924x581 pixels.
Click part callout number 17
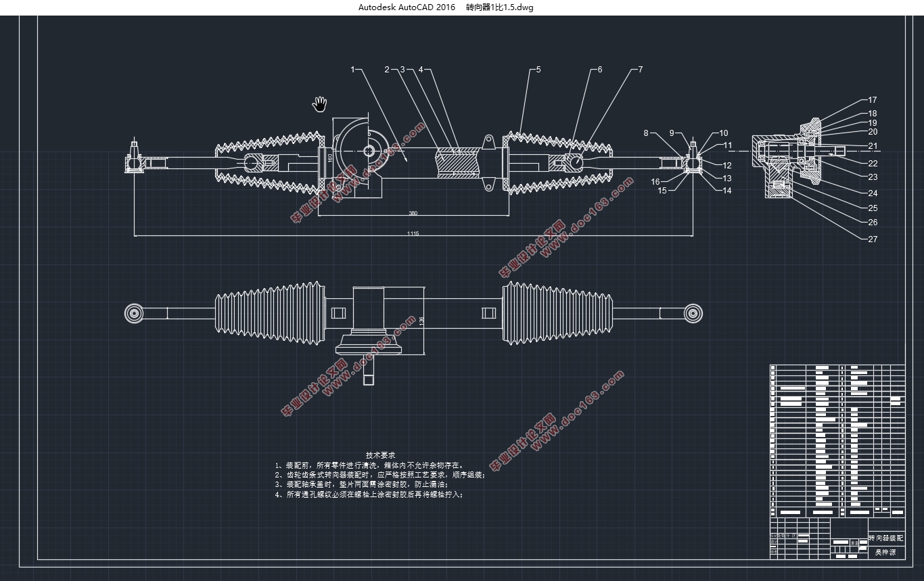(873, 100)
